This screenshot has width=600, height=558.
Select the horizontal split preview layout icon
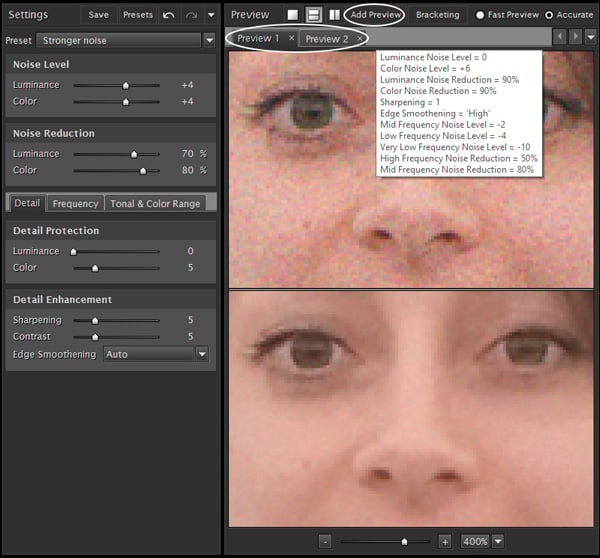click(313, 15)
